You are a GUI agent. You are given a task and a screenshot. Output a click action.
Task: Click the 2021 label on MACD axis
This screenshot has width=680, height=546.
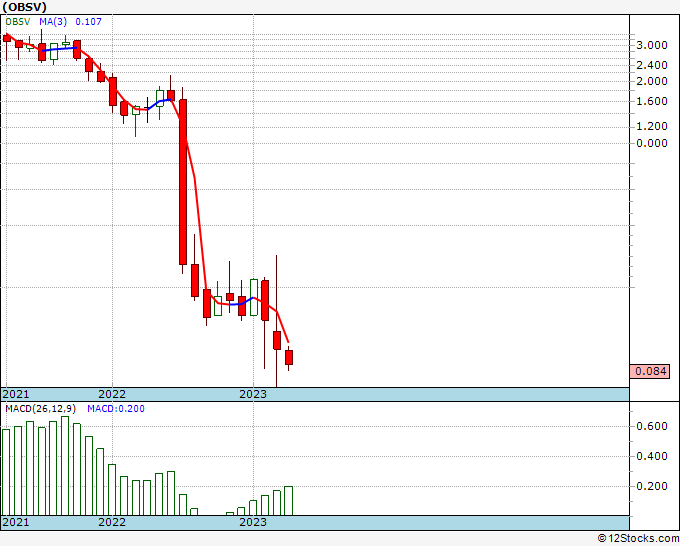(16, 522)
